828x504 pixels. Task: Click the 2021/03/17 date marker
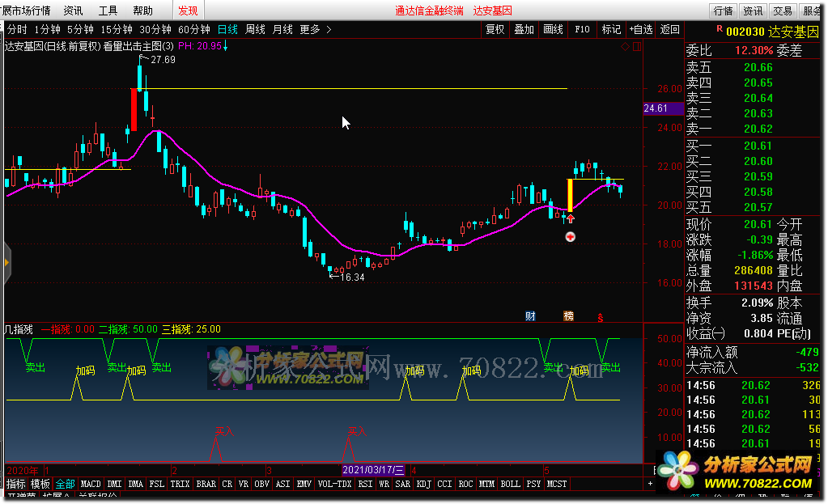[x=373, y=470]
